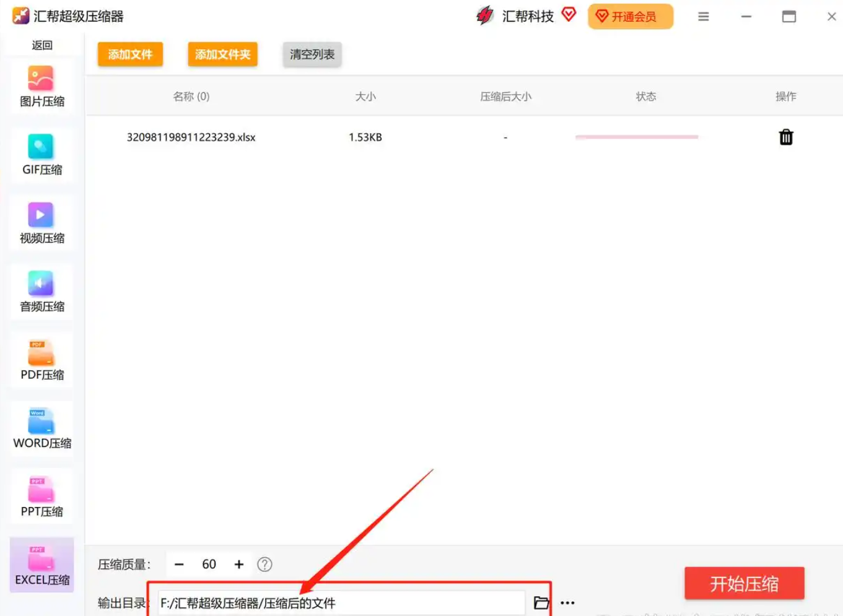Click the file status progress bar

click(637, 137)
